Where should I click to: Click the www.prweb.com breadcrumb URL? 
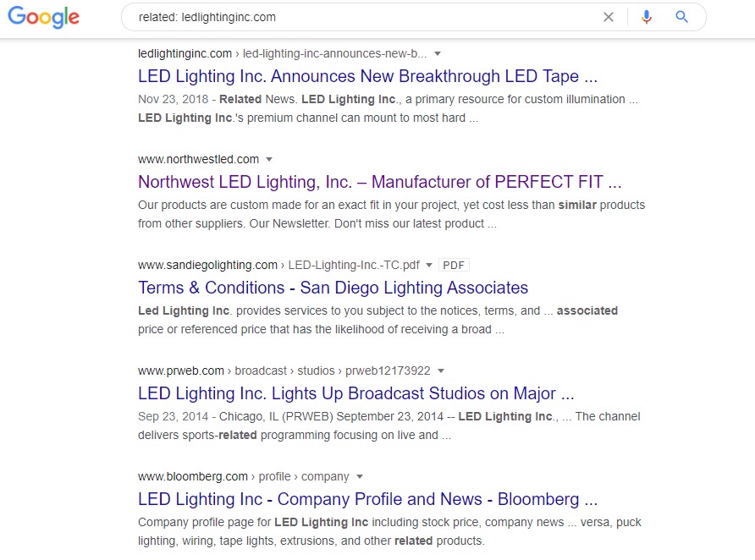tap(181, 371)
